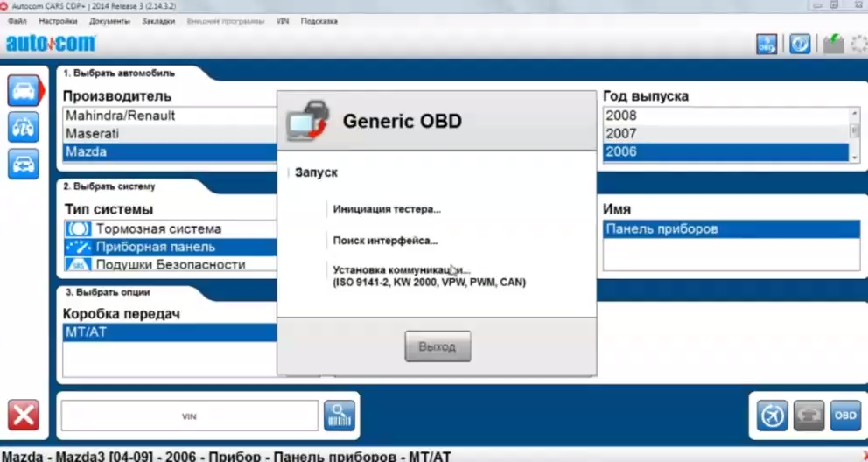Click the Выход button in dialog
The image size is (868, 462).
(x=437, y=346)
